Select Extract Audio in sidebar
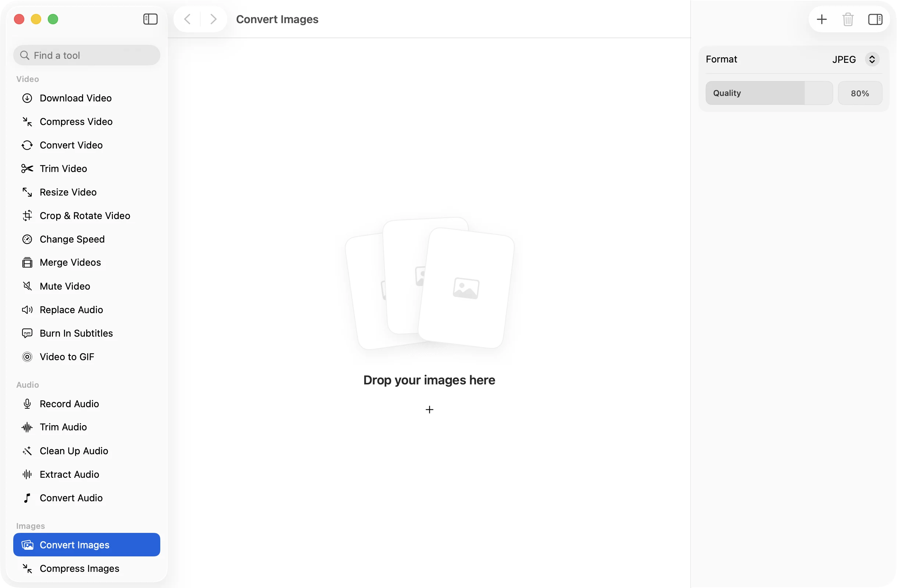 (x=87, y=474)
